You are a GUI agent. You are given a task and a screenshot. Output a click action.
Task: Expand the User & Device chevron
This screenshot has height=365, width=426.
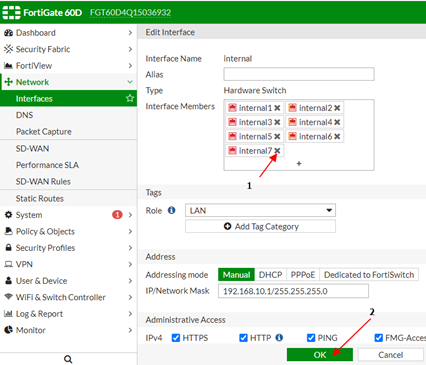click(130, 281)
